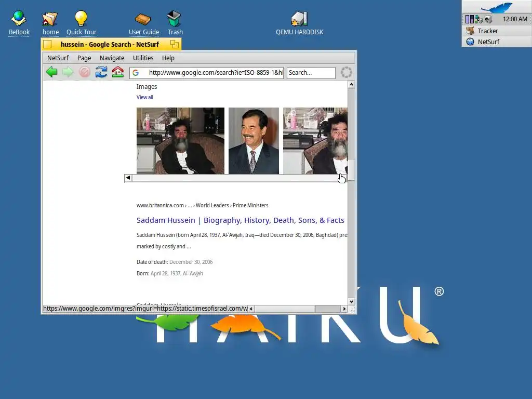Open the Help menu

[x=168, y=58]
